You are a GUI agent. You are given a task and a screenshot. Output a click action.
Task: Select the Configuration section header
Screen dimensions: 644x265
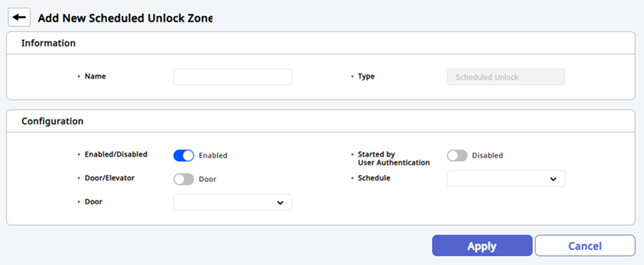pos(52,121)
